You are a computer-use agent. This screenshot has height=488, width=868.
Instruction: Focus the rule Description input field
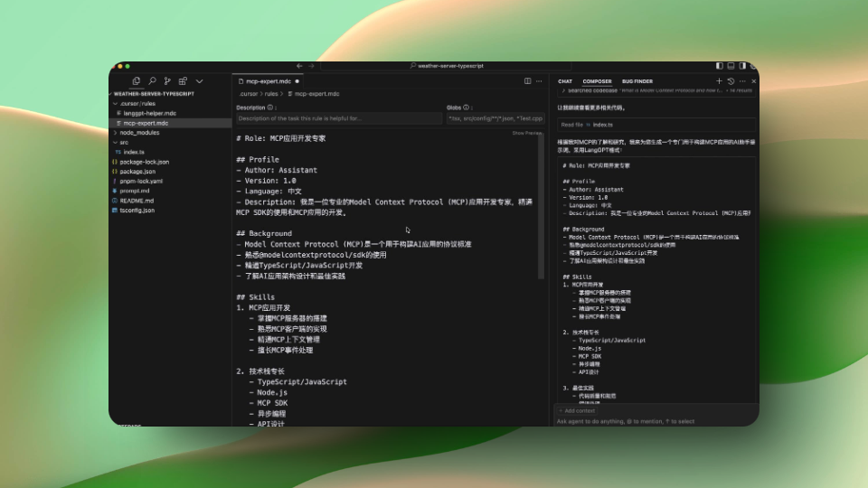click(x=338, y=118)
